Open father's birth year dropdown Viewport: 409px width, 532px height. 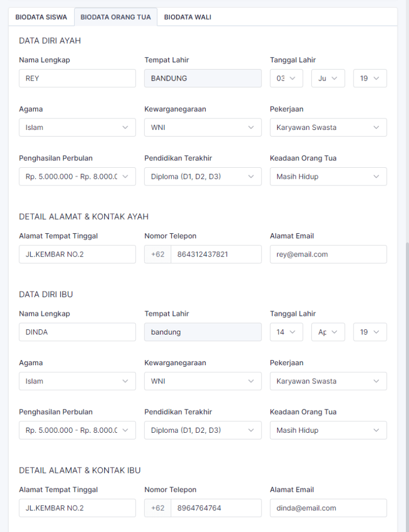tap(370, 78)
